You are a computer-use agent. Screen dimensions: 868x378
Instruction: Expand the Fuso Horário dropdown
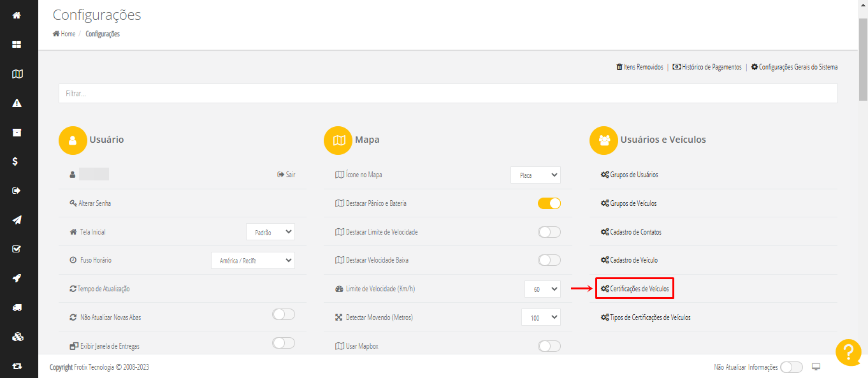tap(253, 260)
